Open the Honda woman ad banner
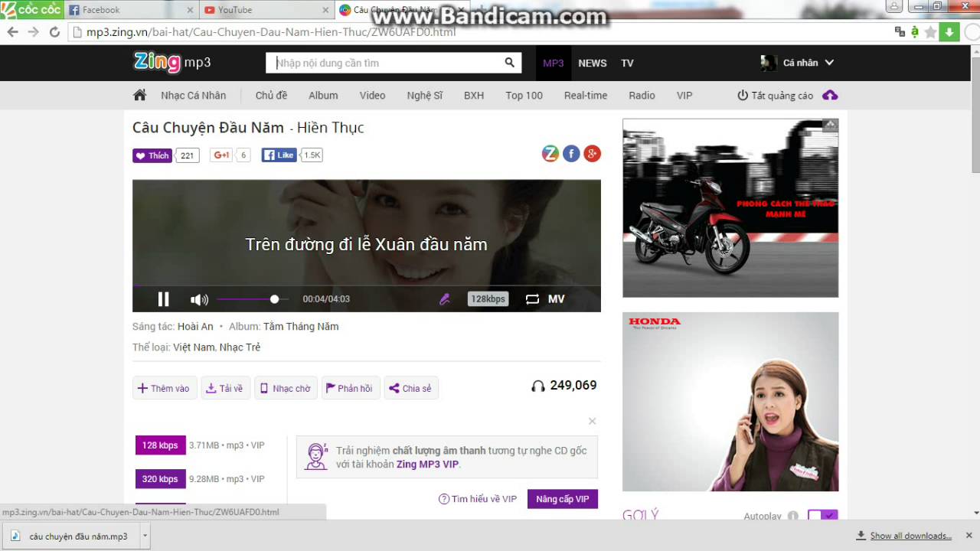The height and width of the screenshot is (551, 980). click(x=730, y=402)
